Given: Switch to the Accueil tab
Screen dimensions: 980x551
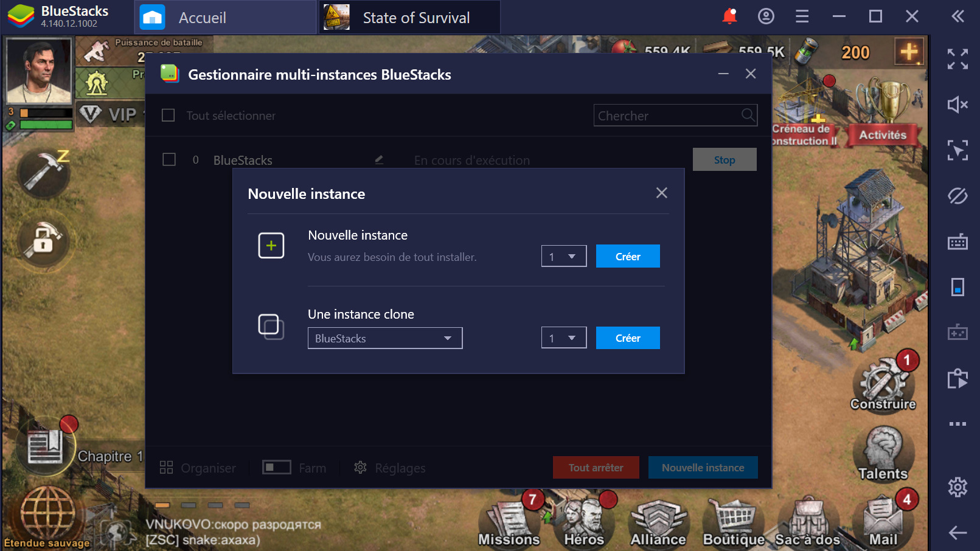Looking at the screenshot, I should [225, 17].
